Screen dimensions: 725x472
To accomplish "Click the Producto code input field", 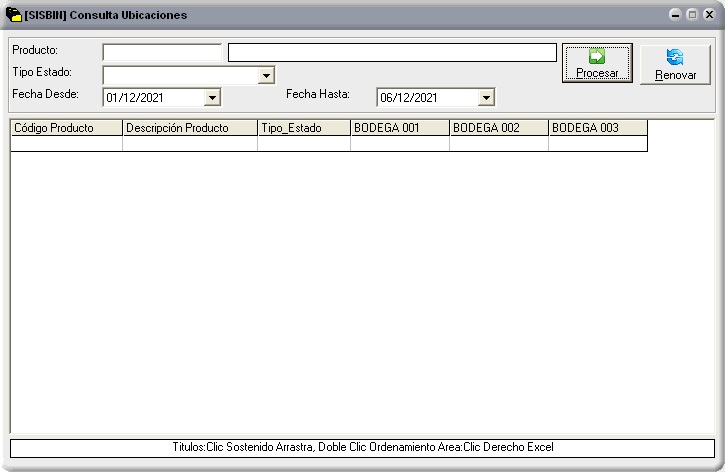I will click(162, 52).
